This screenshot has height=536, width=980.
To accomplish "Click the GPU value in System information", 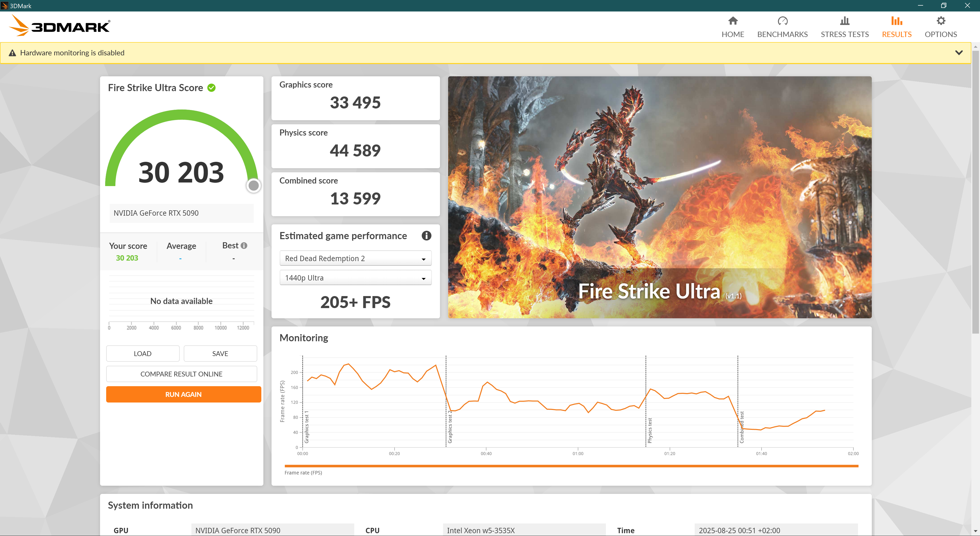I will pos(272,530).
